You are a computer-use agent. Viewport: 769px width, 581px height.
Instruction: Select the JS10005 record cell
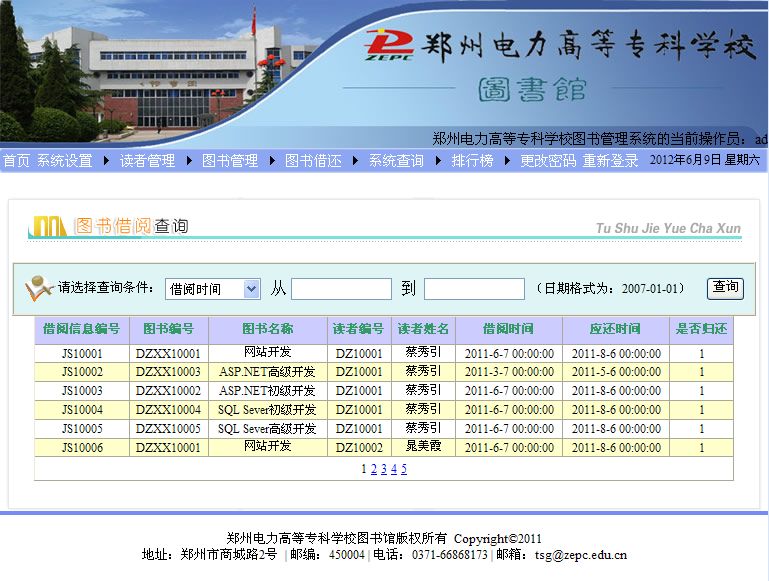tap(82, 429)
